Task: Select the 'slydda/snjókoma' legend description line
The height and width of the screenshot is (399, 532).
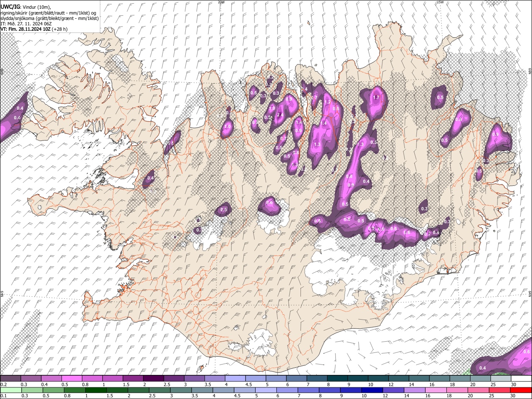Action: point(49,18)
